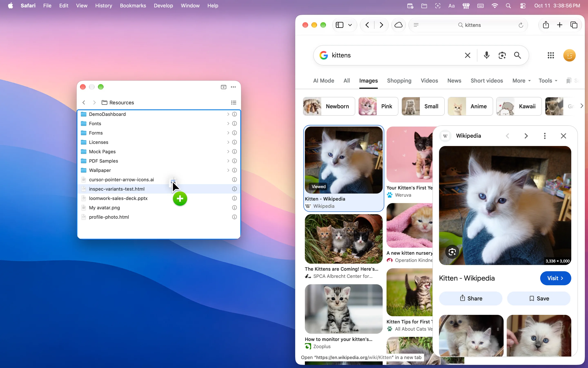Image resolution: width=588 pixels, height=368 pixels.
Task: Open the Google account avatar
Action: click(569, 55)
